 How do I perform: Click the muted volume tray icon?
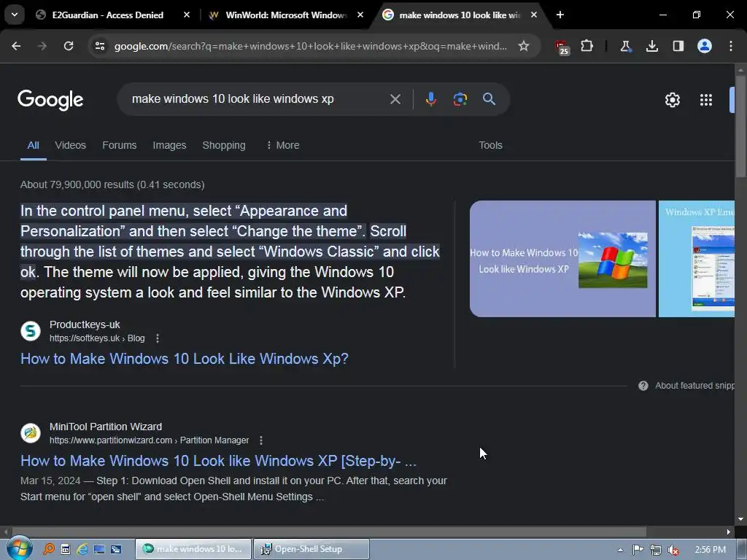click(x=673, y=550)
